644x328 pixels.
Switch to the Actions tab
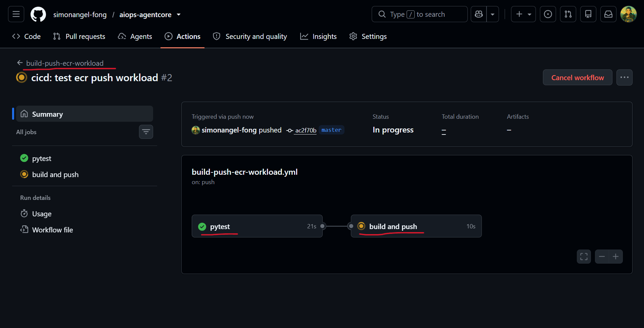click(183, 36)
